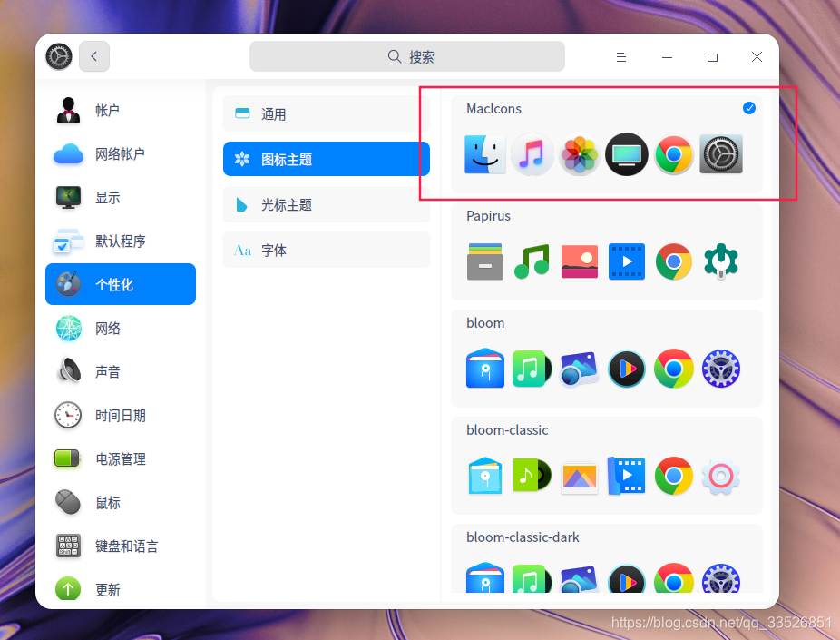
Task: Go back with the title bar back arrow
Action: (x=94, y=56)
